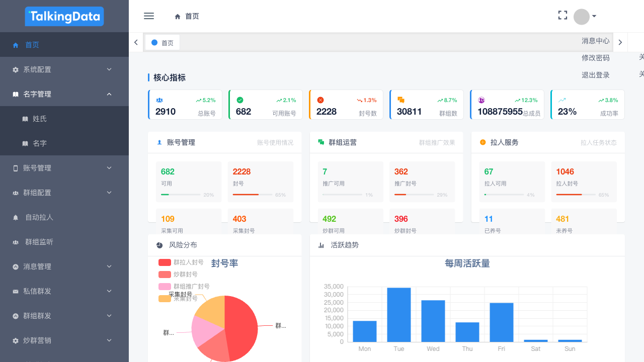Expand the 系统配置 submenu
This screenshot has height=362, width=644.
pyautogui.click(x=64, y=69)
